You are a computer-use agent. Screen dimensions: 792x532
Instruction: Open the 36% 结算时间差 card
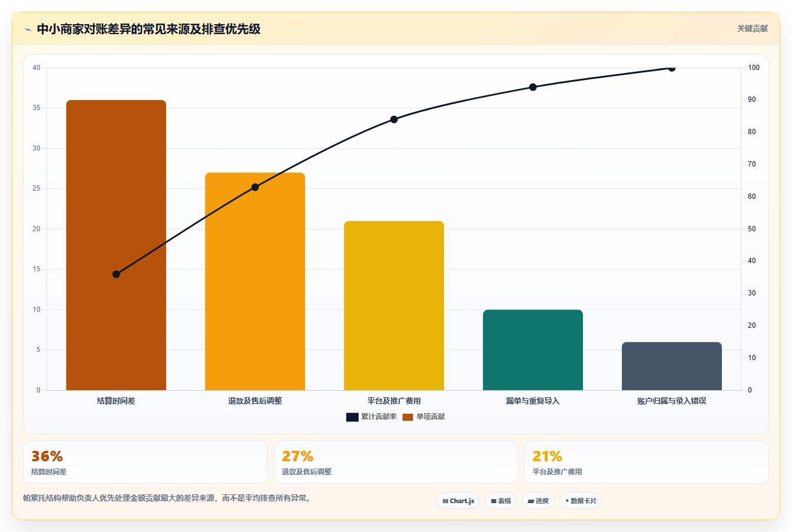point(145,462)
